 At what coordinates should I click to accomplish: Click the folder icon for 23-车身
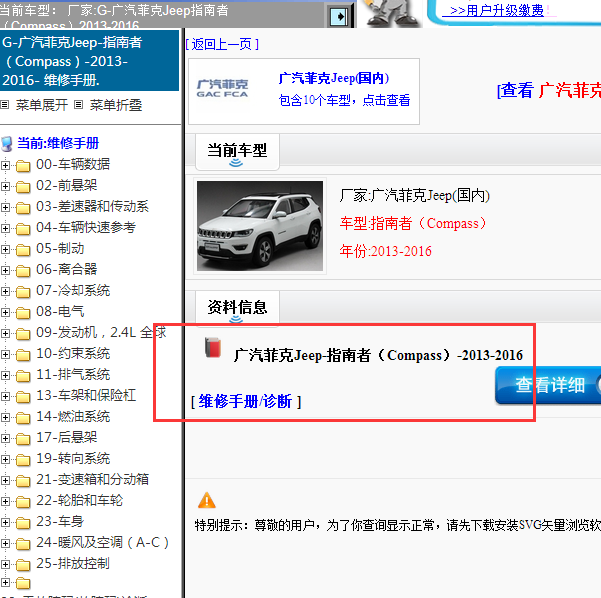[x=23, y=523]
